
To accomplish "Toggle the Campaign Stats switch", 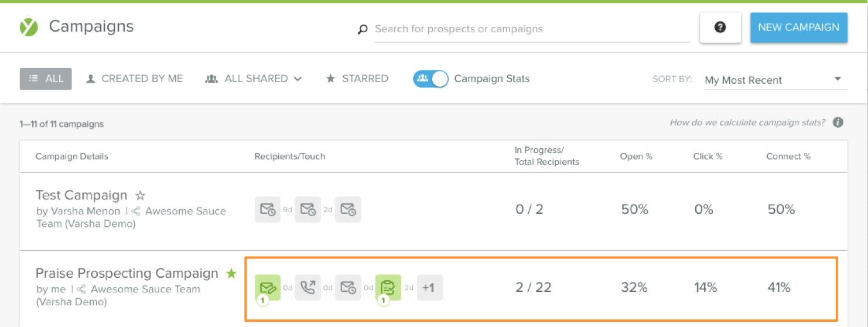I will click(x=430, y=79).
